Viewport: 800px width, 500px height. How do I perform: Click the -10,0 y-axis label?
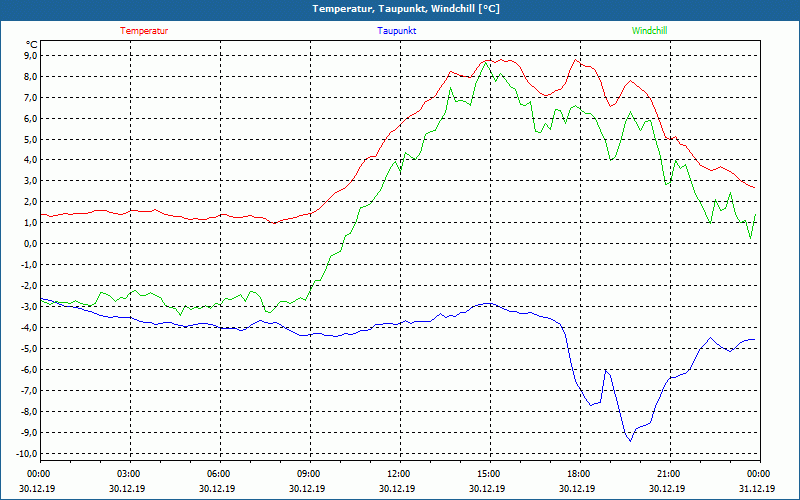click(x=28, y=454)
